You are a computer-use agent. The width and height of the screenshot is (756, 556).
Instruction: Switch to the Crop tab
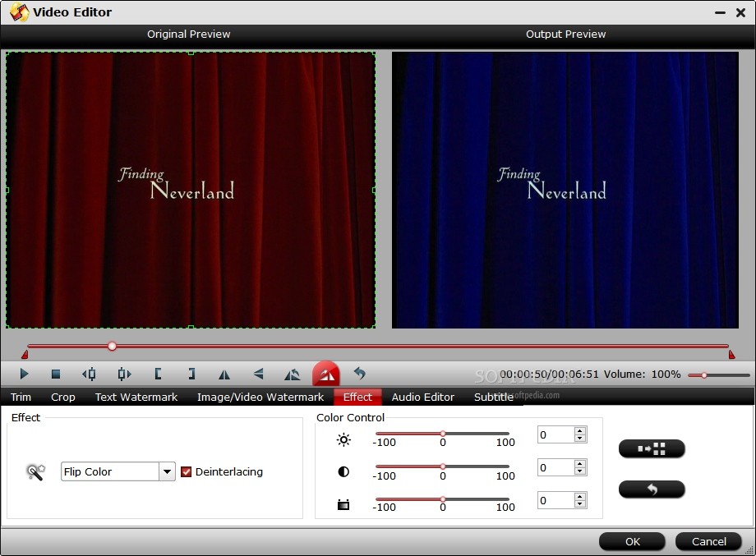(63, 397)
